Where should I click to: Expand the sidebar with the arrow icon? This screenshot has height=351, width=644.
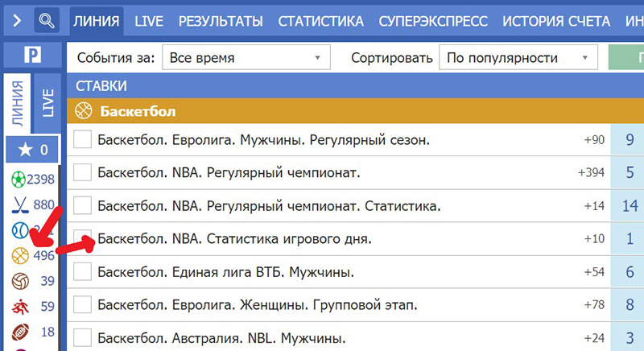pyautogui.click(x=17, y=20)
